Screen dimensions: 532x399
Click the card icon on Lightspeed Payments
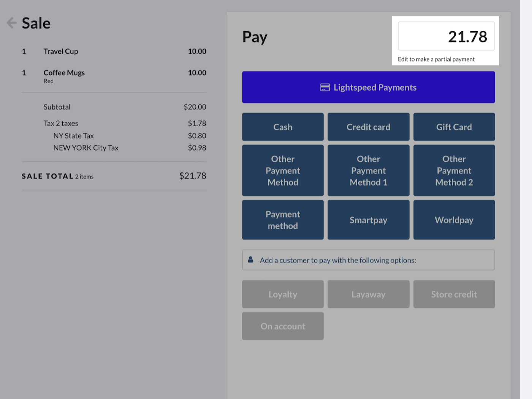coord(325,87)
